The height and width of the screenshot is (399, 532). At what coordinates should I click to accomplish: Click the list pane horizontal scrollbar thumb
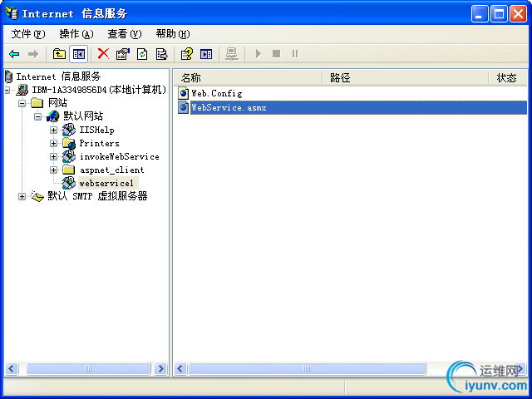(307, 368)
